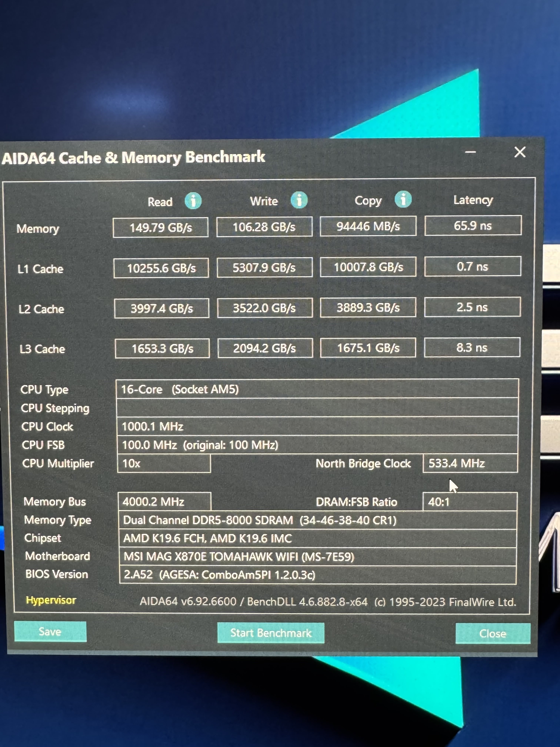This screenshot has height=747, width=560.
Task: Click the L2 Cache Write 3522.0 GB/s box
Action: [x=265, y=308]
